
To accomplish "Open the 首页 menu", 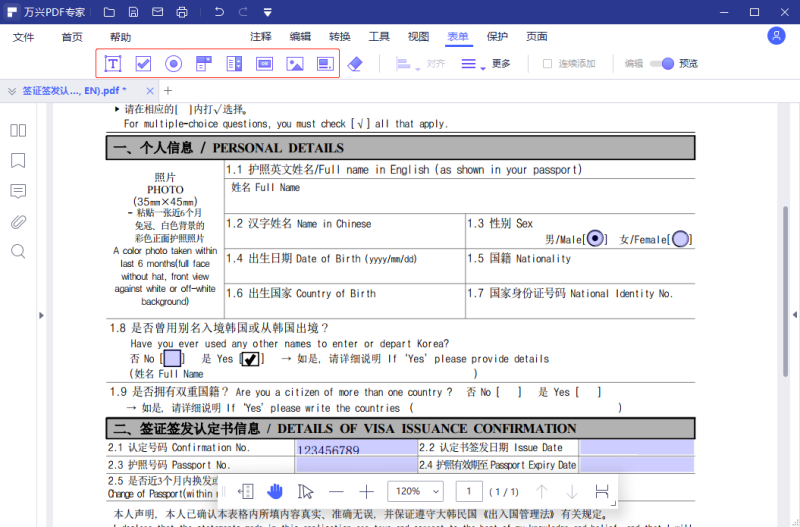I will [x=72, y=37].
